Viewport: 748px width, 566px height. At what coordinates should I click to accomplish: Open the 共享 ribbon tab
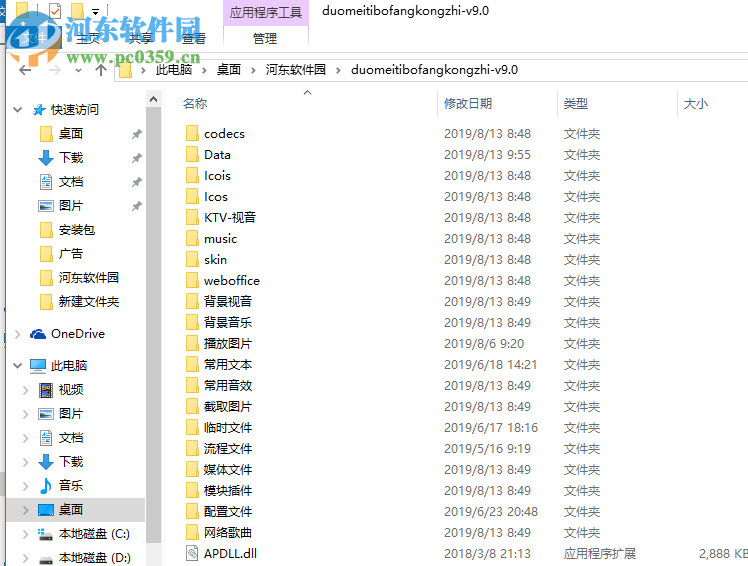[x=140, y=39]
